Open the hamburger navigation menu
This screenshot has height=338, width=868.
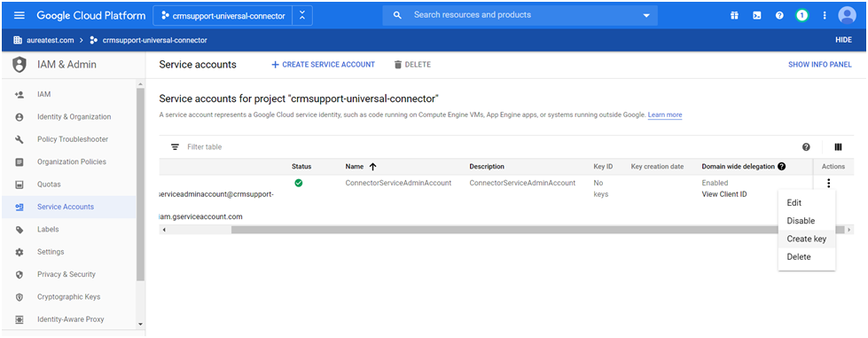click(x=20, y=15)
